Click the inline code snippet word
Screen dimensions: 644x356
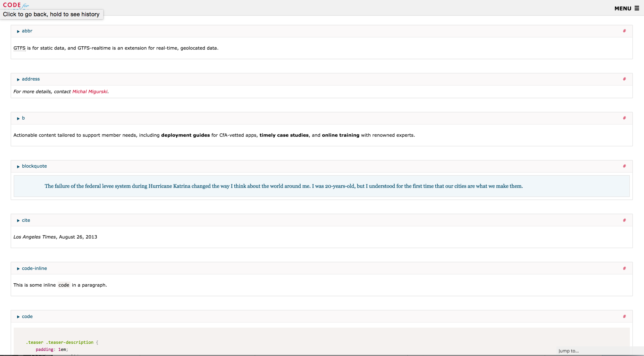click(x=64, y=285)
